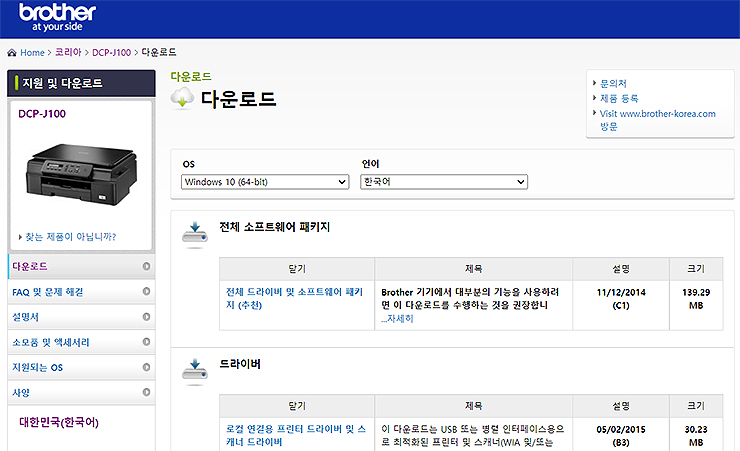740x451 pixels.
Task: Open the 문의처 link
Action: [613, 84]
